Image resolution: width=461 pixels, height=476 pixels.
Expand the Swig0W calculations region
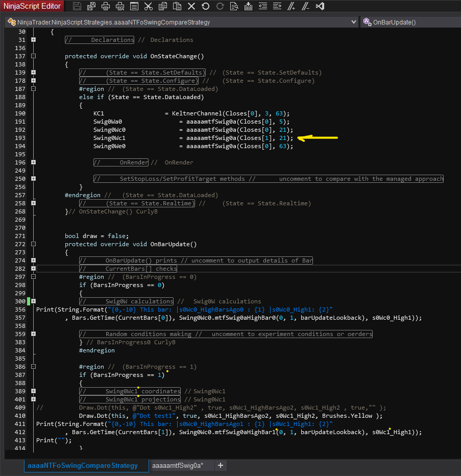pos(33,301)
